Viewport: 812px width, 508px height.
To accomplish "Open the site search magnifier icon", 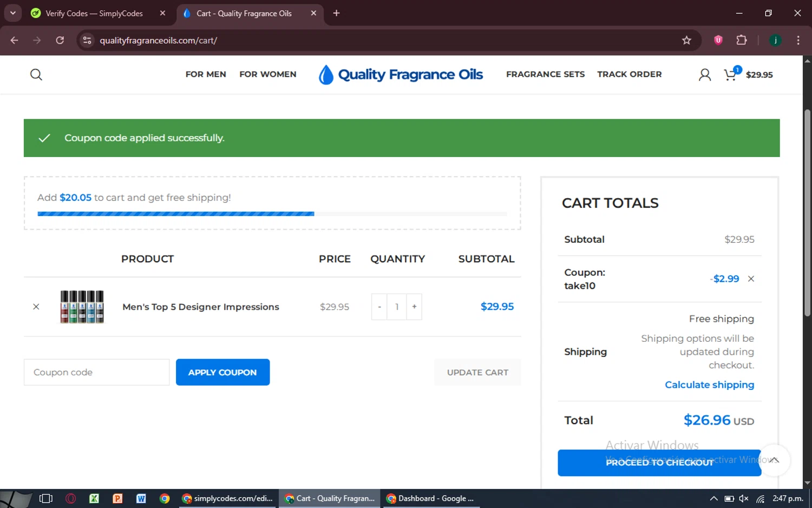I will 36,74.
